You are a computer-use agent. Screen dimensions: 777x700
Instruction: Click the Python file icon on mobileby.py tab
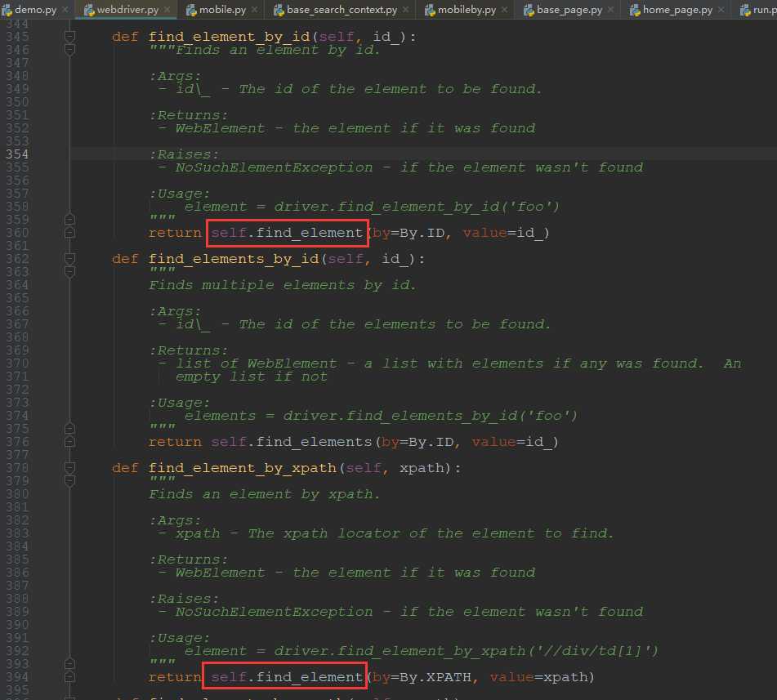click(x=430, y=10)
